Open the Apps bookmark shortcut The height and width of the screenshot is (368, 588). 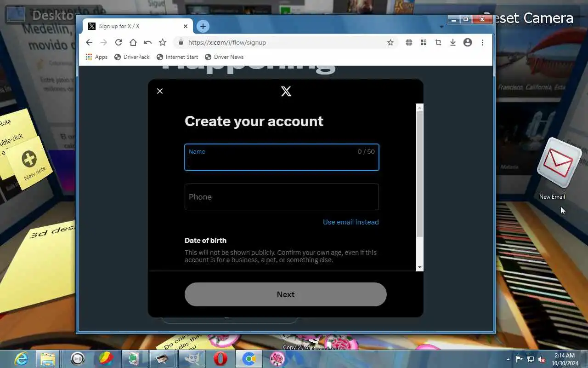click(96, 57)
